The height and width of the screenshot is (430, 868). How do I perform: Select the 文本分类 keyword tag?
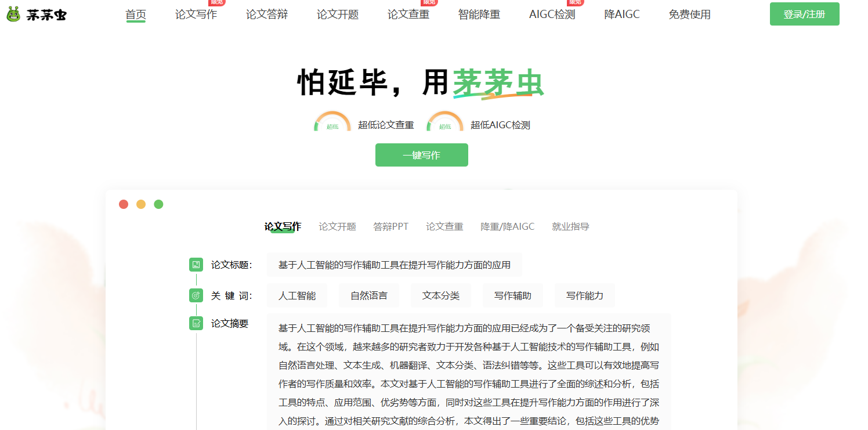coord(441,295)
